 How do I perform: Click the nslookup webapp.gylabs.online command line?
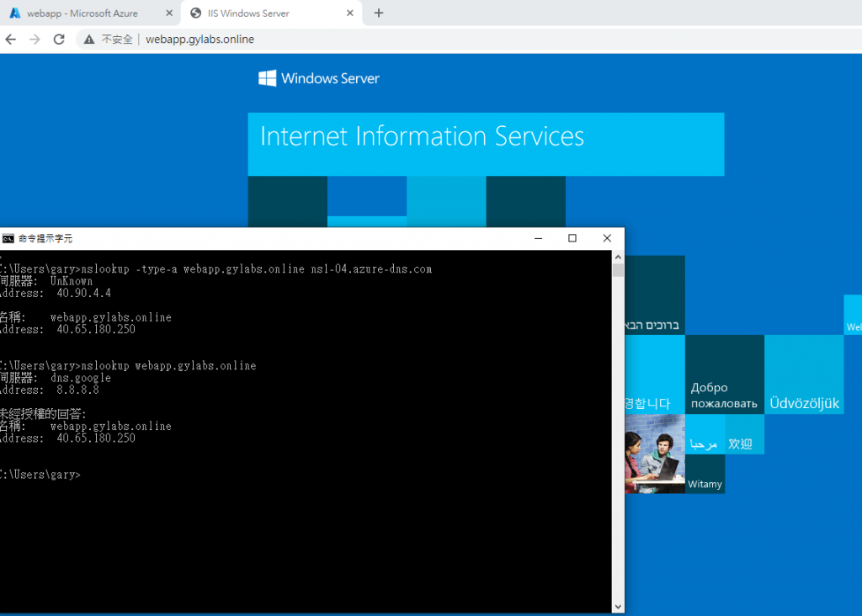coord(128,366)
